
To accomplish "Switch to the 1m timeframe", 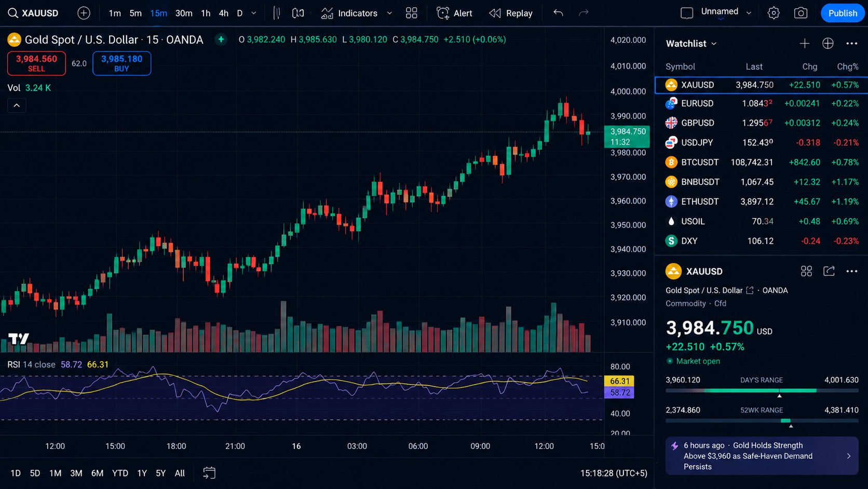I will [115, 13].
